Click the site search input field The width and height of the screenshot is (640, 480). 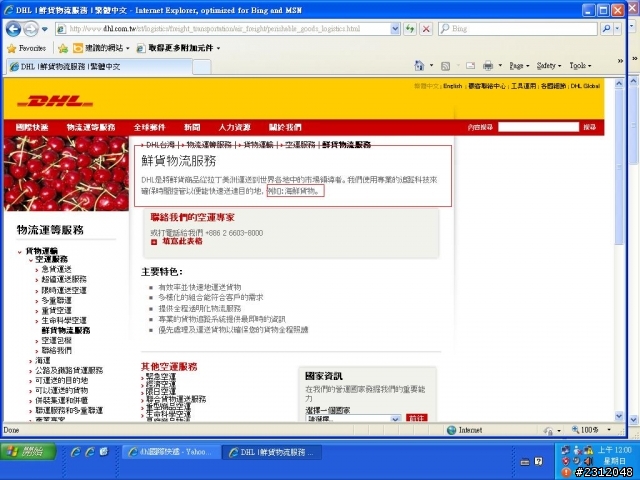[538, 127]
